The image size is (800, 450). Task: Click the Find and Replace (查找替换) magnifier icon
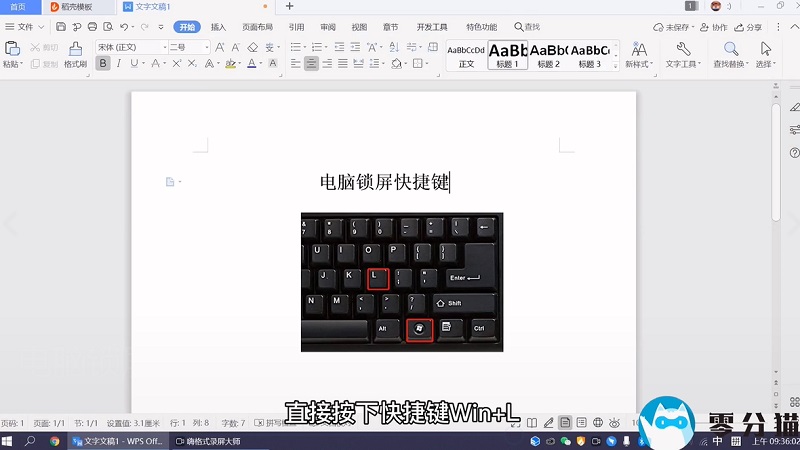point(731,50)
